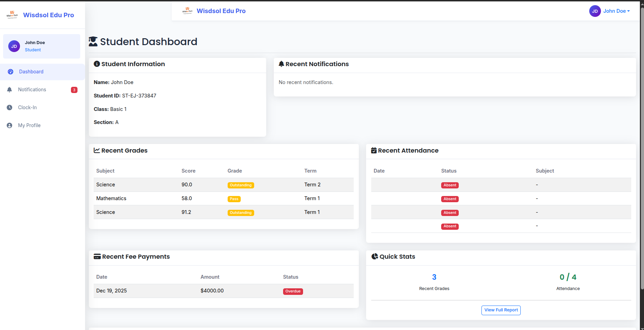Viewport: 644px width, 330px height.
Task: Click the Recent Attendance calendar check icon
Action: (x=374, y=151)
